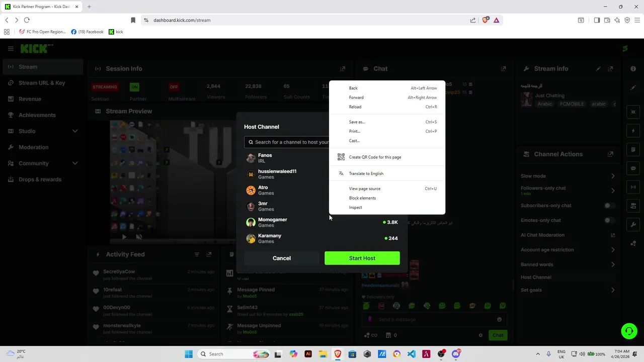Click wrench icon in right sidebar
Viewport: 644px width, 362px height.
point(633,225)
